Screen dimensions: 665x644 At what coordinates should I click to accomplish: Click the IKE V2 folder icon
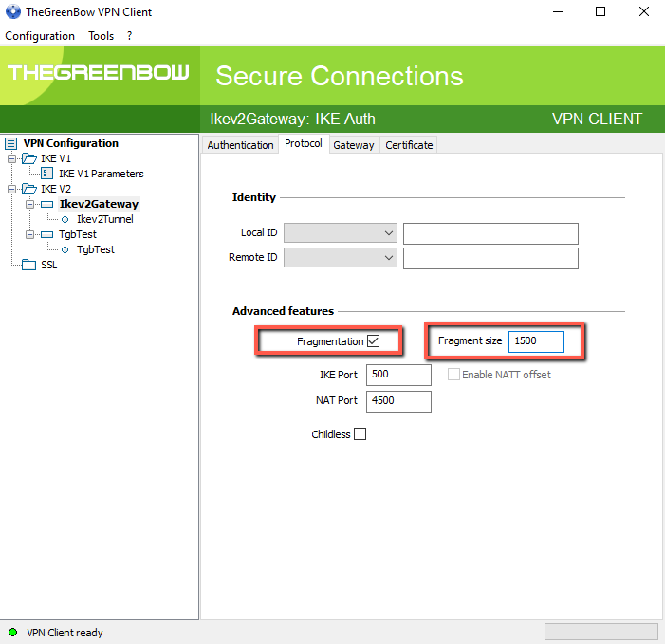[29, 189]
